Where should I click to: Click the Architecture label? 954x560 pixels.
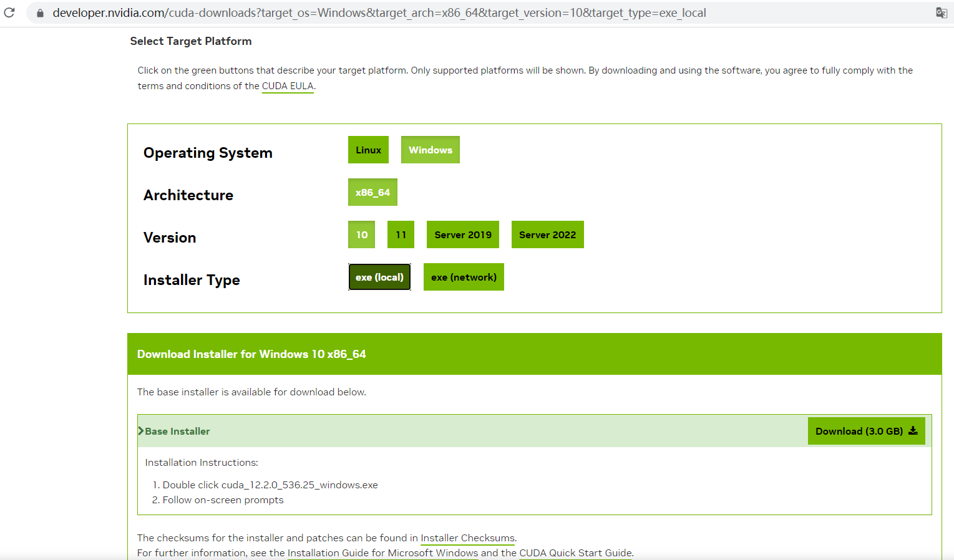tap(188, 195)
